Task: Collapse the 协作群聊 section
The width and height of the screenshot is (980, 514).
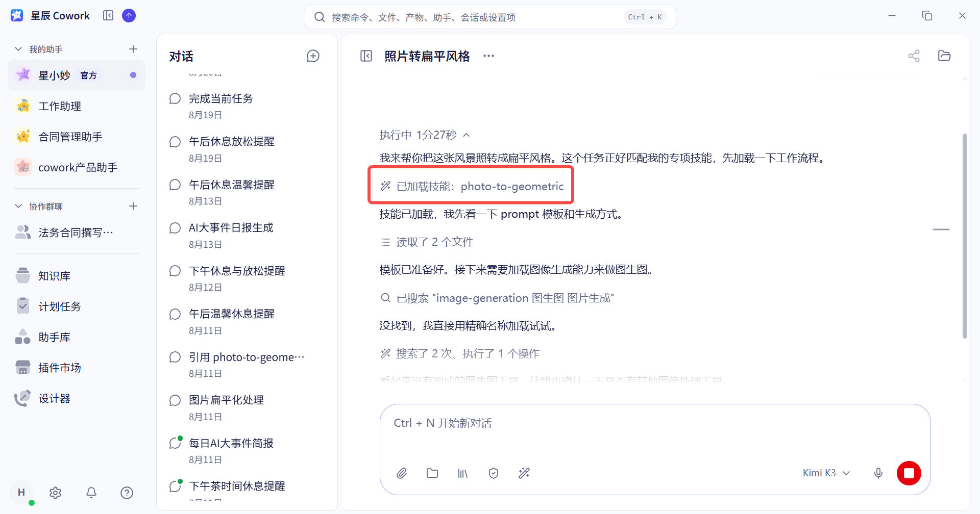Action: [x=18, y=206]
